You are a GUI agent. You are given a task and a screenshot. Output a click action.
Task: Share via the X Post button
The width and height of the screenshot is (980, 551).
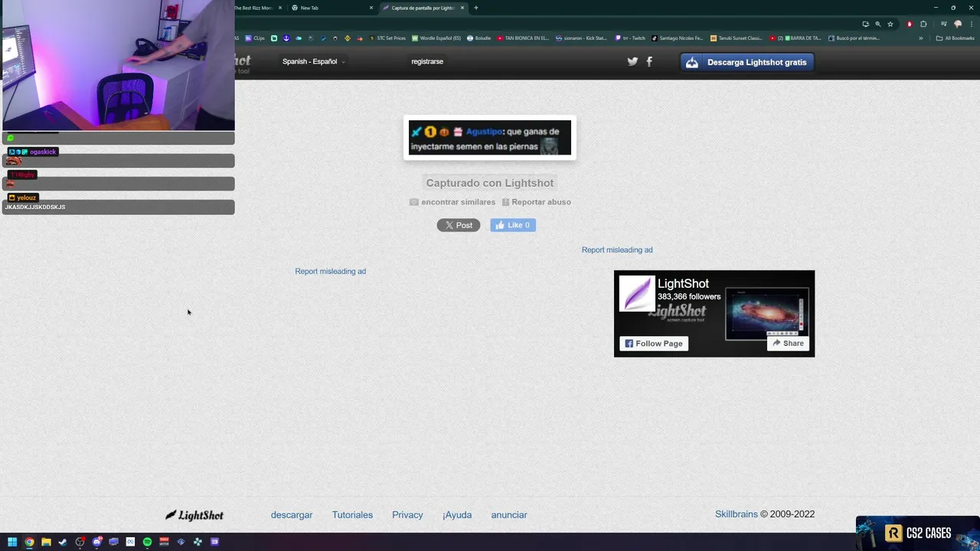[x=459, y=225]
